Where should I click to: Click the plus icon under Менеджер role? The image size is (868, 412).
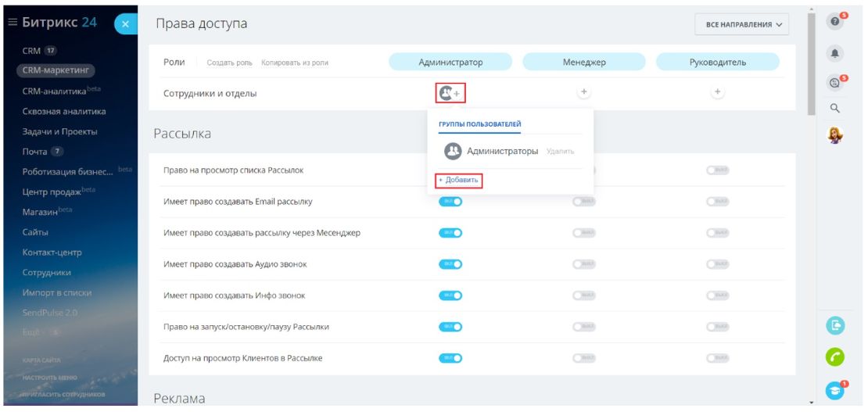(583, 92)
